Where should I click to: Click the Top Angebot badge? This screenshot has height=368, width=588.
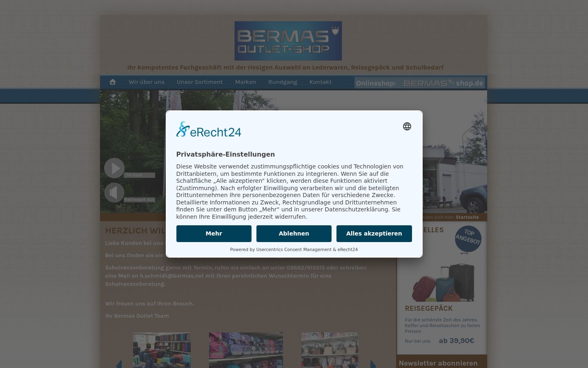468,239
